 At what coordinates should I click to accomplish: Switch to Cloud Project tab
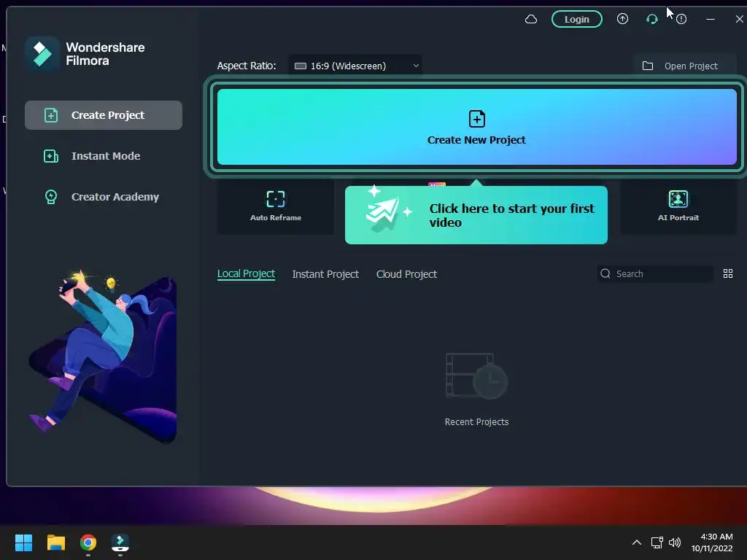click(x=406, y=274)
